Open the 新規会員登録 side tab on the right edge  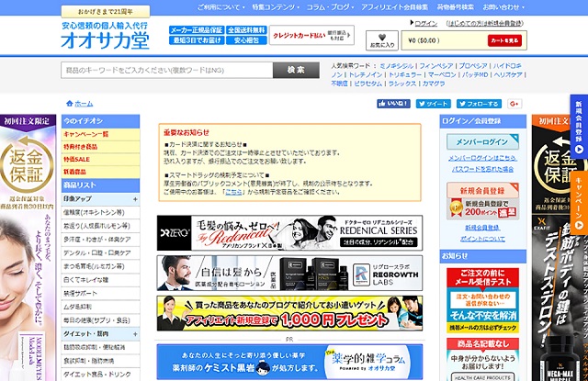pyautogui.click(x=579, y=127)
